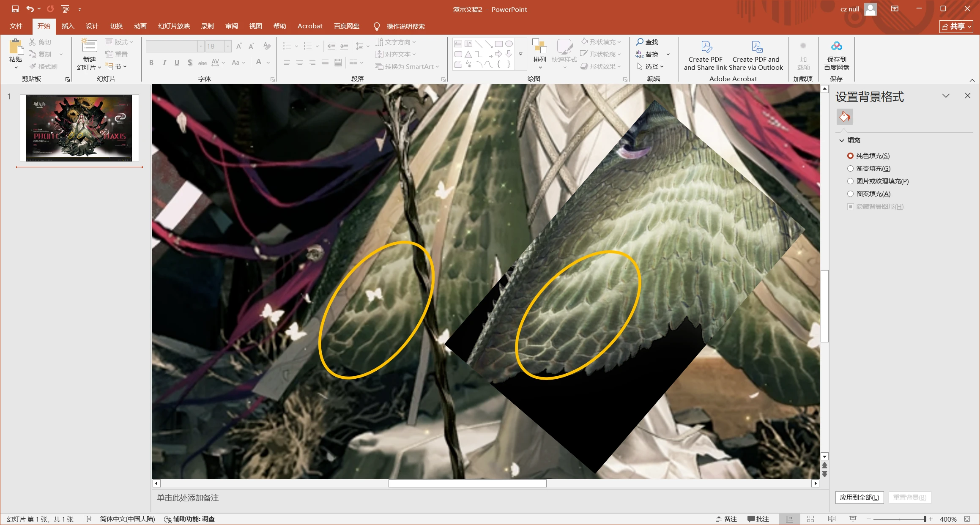The height and width of the screenshot is (525, 980).
Task: Select Gradient fill (渐变填充) radio option
Action: (850, 169)
